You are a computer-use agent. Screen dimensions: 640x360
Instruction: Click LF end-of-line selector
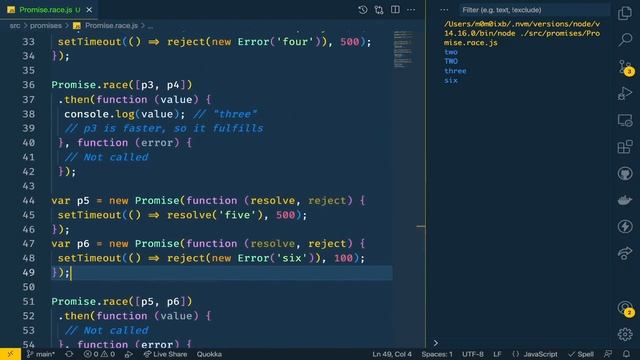(x=497, y=354)
